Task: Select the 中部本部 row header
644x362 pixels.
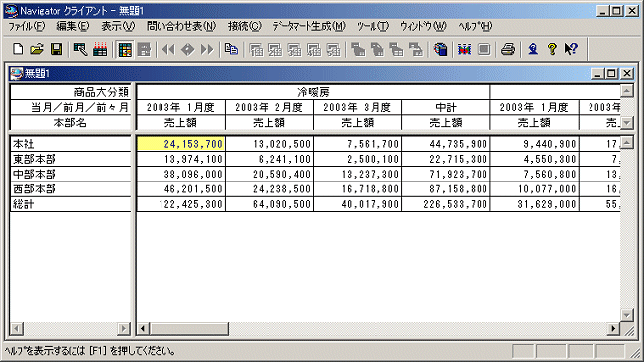Action: coord(70,174)
